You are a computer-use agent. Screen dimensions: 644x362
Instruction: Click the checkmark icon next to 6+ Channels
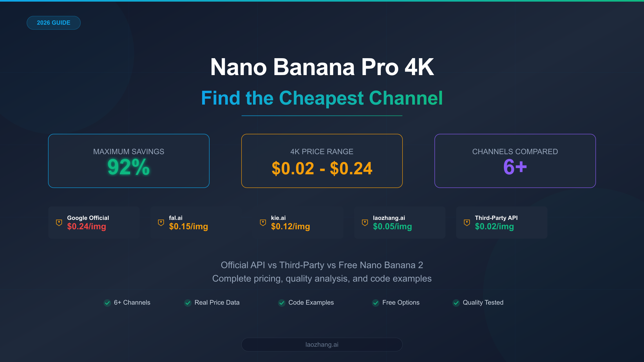pos(107,303)
